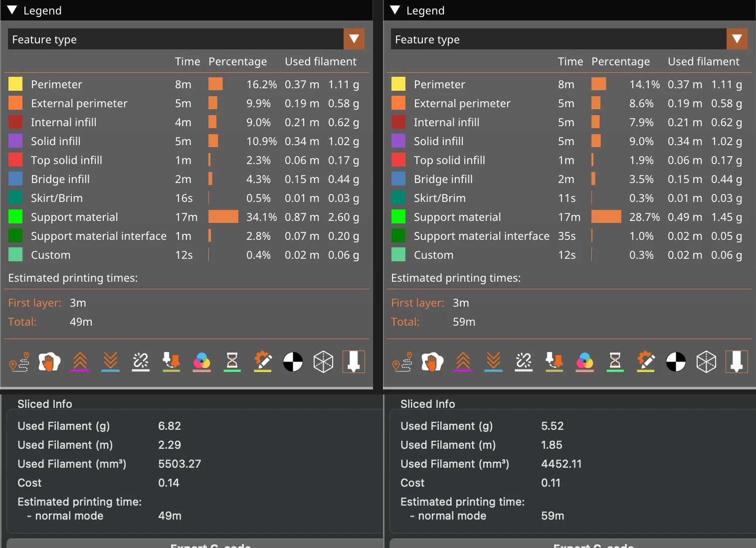Toggle Seams broken-link icon in left toolbar
Viewport: 756px width, 548px height.
(x=141, y=362)
